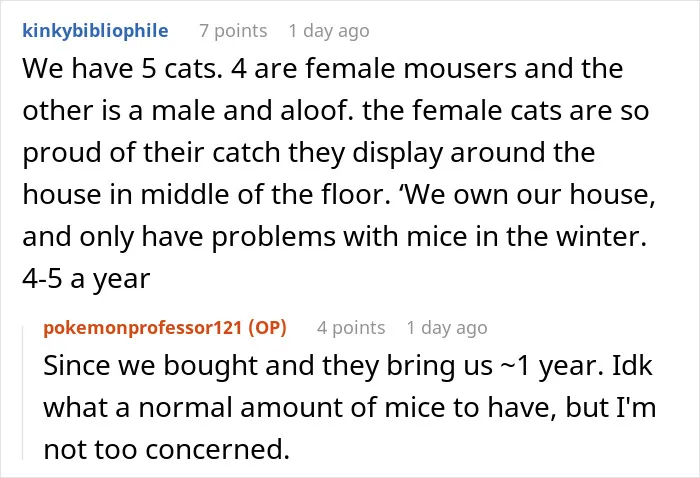Screen dimensions: 700x478
Task: Click the text "4-5 a year"
Action: pyautogui.click(x=86, y=279)
